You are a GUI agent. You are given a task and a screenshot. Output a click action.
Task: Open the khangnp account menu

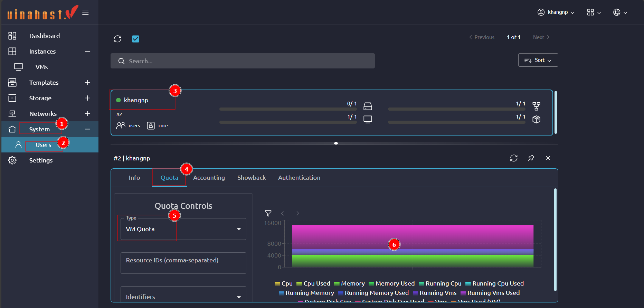(x=556, y=12)
